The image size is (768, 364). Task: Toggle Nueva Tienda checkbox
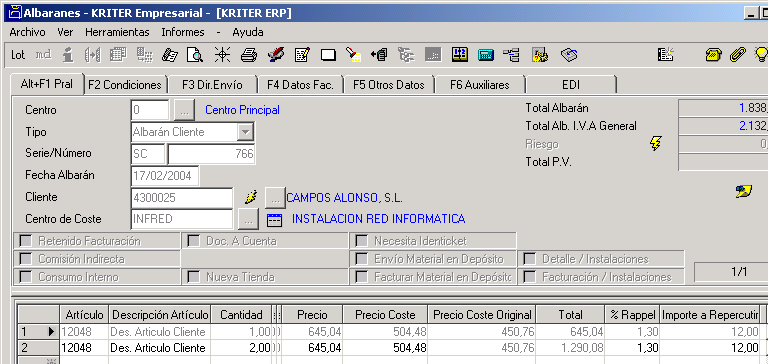click(194, 277)
